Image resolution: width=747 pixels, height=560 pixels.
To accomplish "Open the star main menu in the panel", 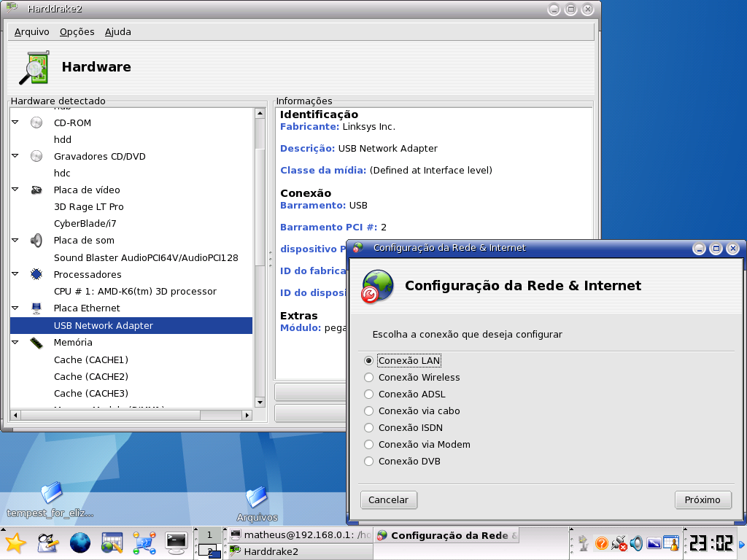I will click(x=15, y=543).
